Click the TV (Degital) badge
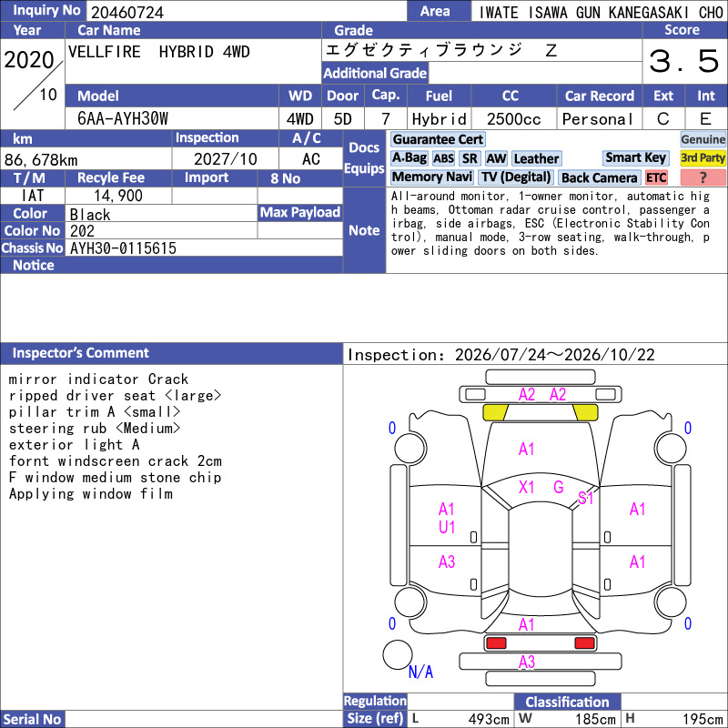The height and width of the screenshot is (728, 728). tap(515, 177)
